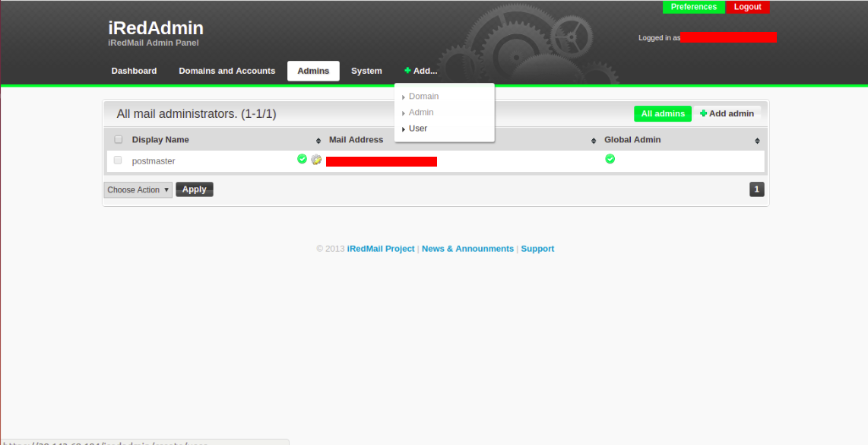Image resolution: width=868 pixels, height=445 pixels.
Task: Click the gear settings icon beside postmaster
Action: [x=316, y=160]
